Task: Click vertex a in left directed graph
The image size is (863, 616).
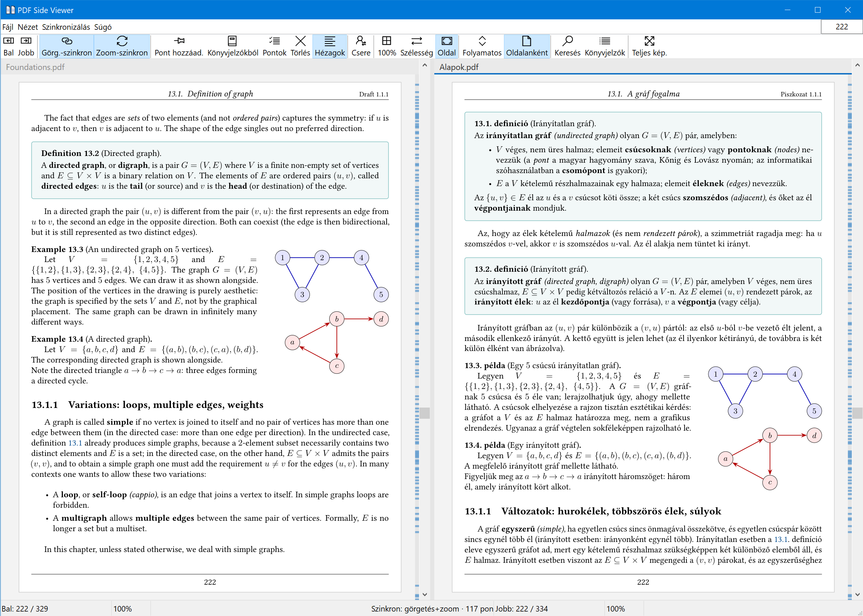Action: pyautogui.click(x=292, y=342)
